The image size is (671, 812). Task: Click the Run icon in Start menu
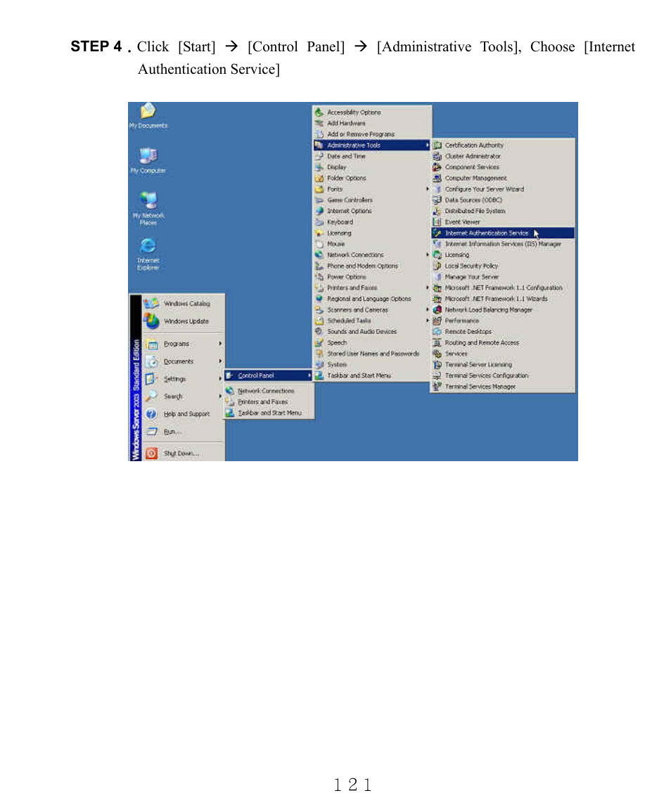[x=151, y=432]
